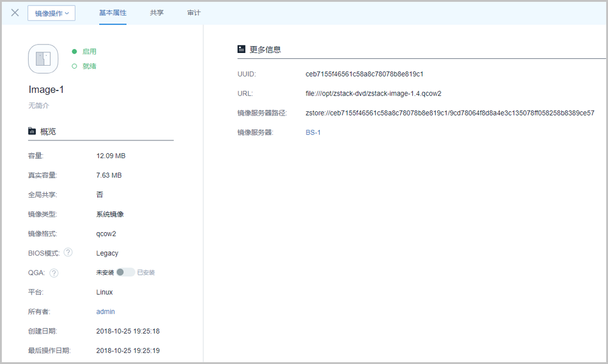Open the 审计 tab

point(194,13)
